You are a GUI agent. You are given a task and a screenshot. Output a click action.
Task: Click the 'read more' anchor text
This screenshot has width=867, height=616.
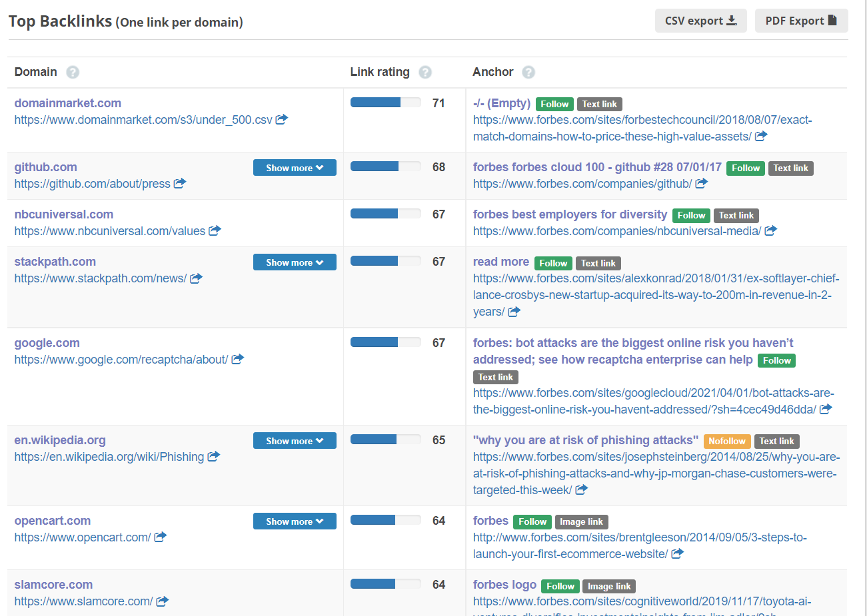[501, 262]
